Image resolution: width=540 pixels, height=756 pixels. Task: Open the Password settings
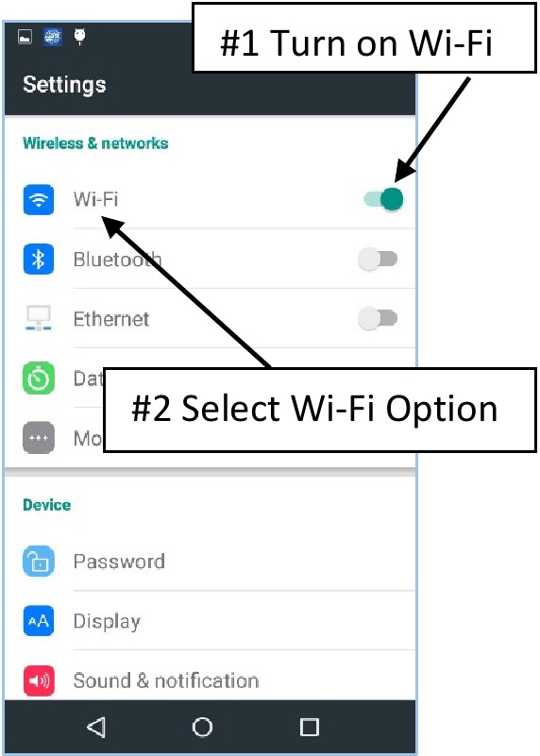tap(210, 562)
